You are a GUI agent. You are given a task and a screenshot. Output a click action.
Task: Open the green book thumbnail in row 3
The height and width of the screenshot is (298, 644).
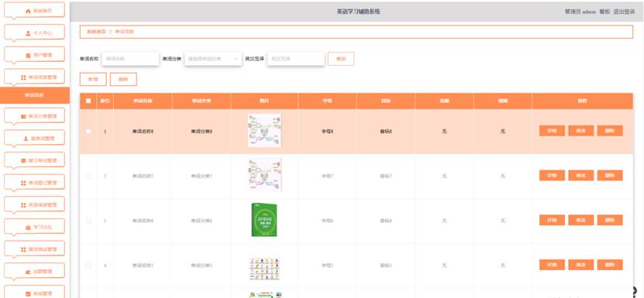click(264, 220)
